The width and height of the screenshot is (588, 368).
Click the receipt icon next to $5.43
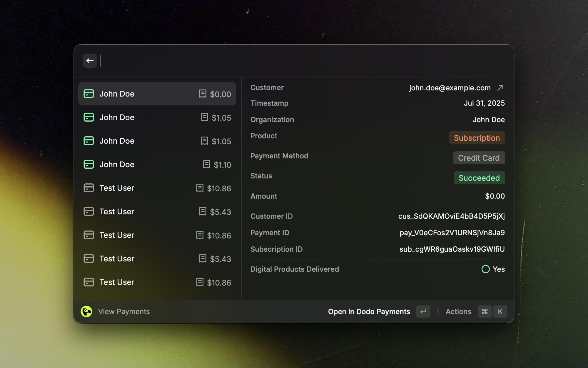(x=203, y=212)
